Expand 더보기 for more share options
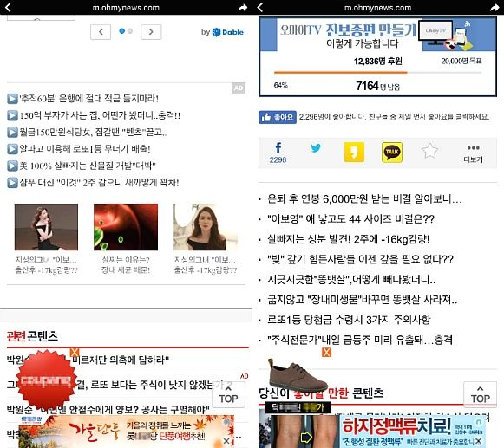504x448 pixels. point(473,153)
